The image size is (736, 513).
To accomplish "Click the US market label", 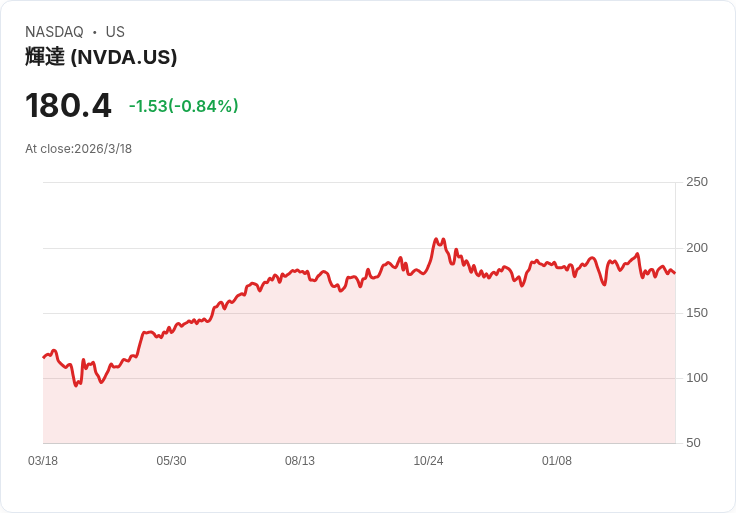I will [115, 32].
